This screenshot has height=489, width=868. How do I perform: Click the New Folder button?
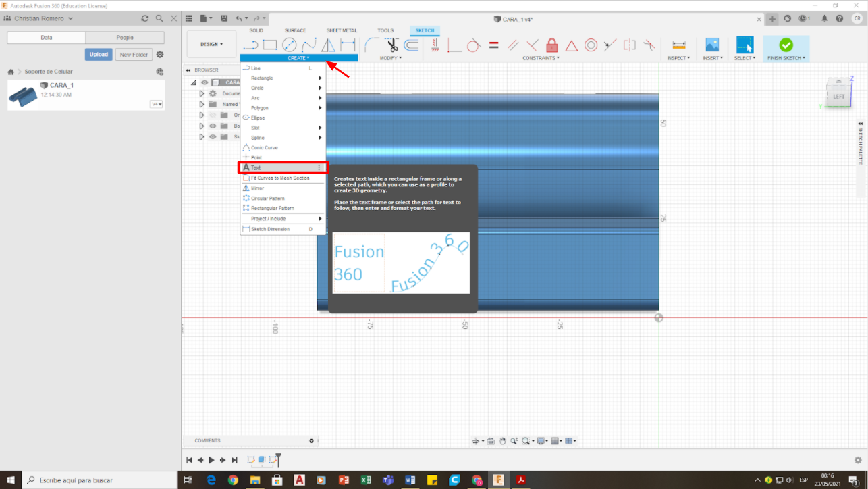(x=134, y=55)
